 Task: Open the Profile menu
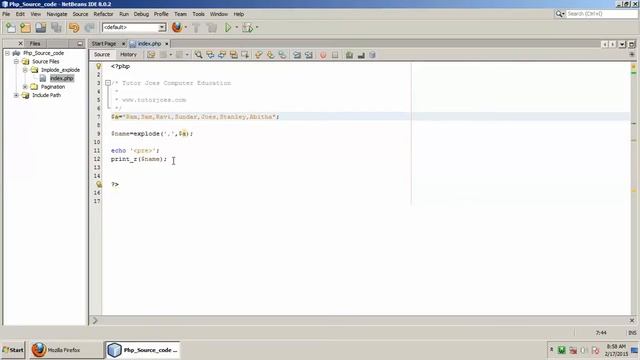click(x=161, y=14)
